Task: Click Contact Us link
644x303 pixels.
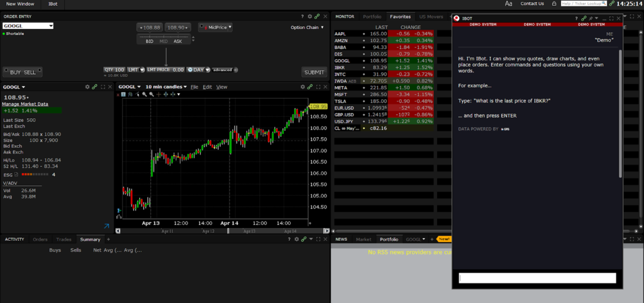Action: tap(532, 4)
